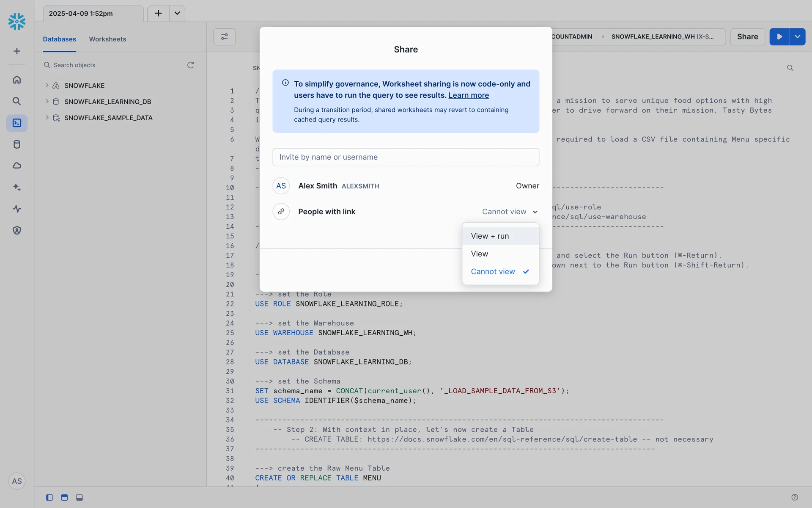The width and height of the screenshot is (812, 508).
Task: Click the 'Learn more' link
Action: (468, 95)
